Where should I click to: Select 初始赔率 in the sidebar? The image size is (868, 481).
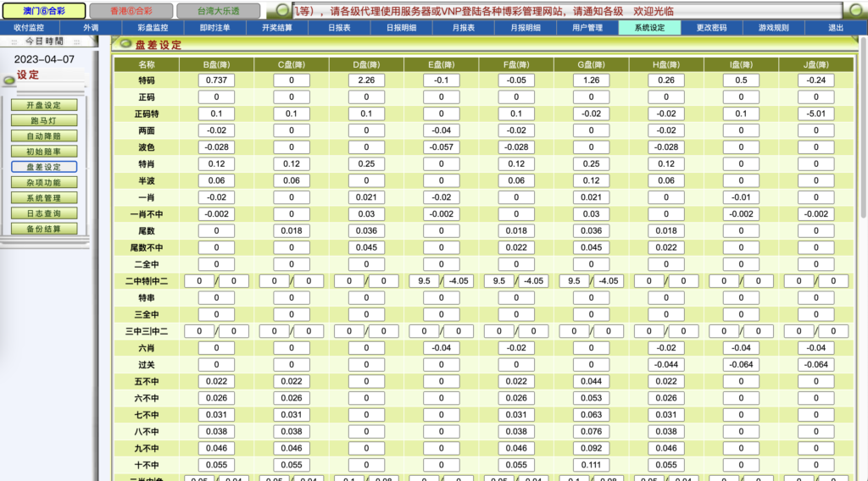pos(44,151)
